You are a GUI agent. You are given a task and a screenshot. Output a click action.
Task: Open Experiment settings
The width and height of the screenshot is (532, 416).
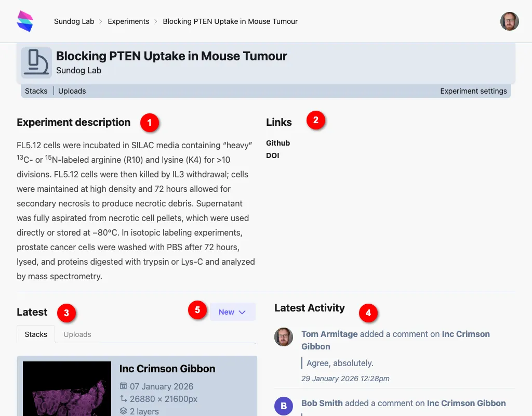click(473, 91)
